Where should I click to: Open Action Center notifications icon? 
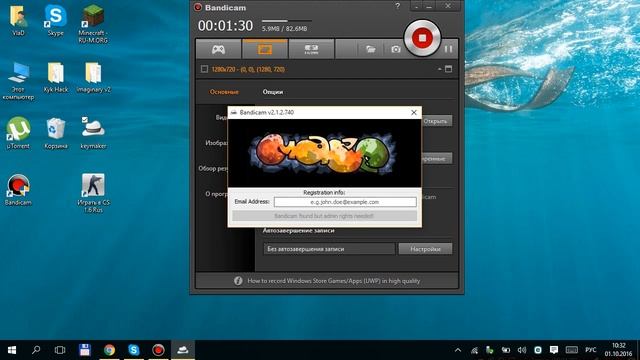(554, 350)
